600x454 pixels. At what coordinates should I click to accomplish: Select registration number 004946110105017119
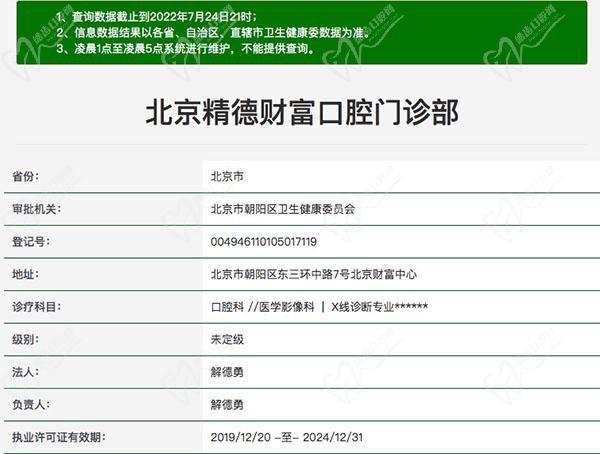tap(264, 242)
